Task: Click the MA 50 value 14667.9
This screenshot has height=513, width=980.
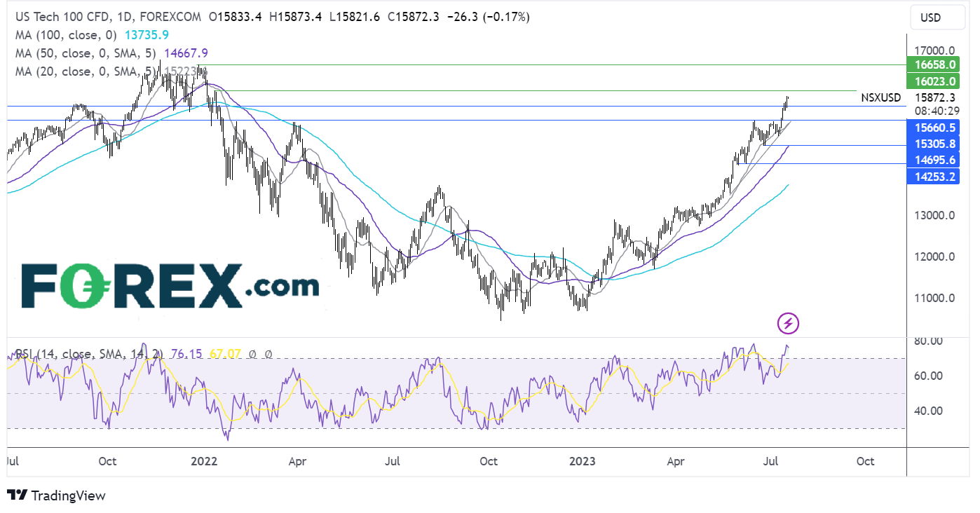Action: pyautogui.click(x=186, y=53)
